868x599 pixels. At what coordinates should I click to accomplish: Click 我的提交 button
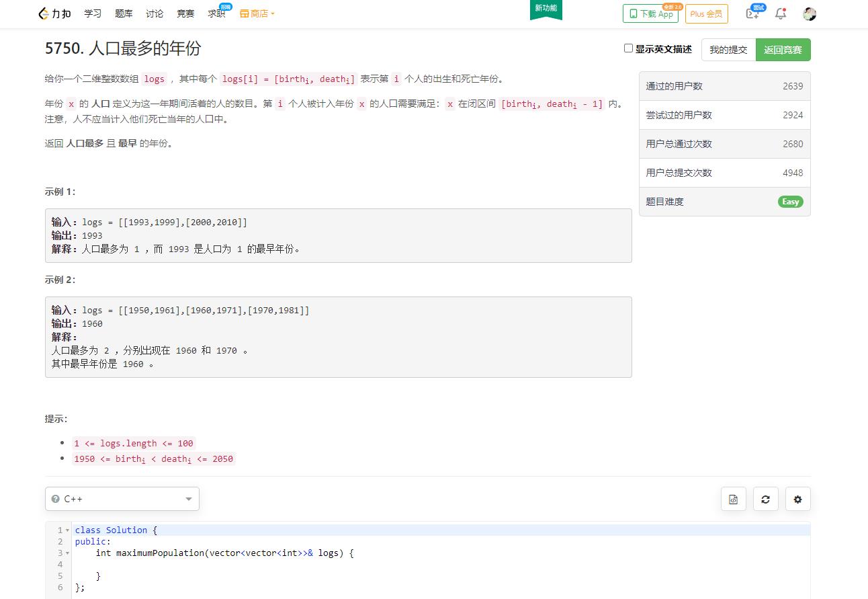728,50
